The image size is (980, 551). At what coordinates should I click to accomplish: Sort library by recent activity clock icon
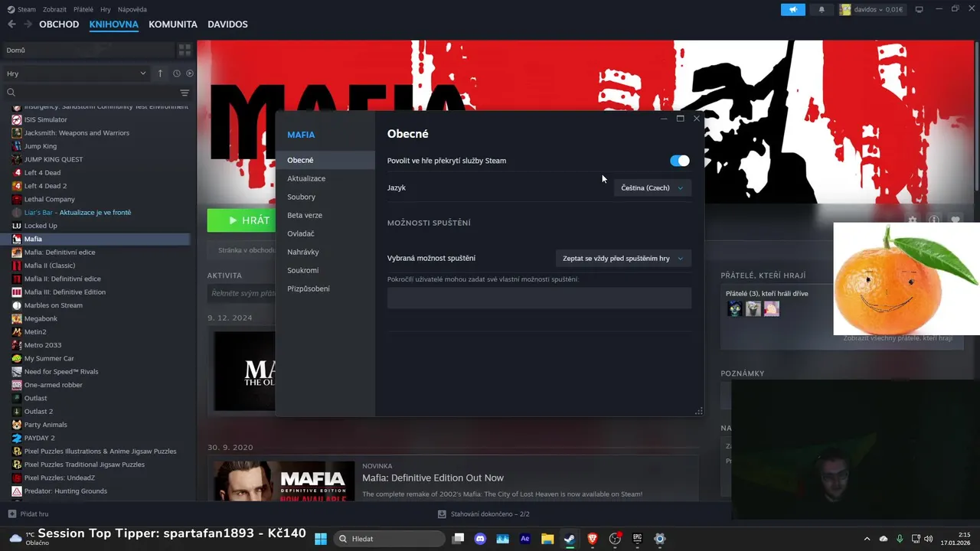[x=177, y=73]
